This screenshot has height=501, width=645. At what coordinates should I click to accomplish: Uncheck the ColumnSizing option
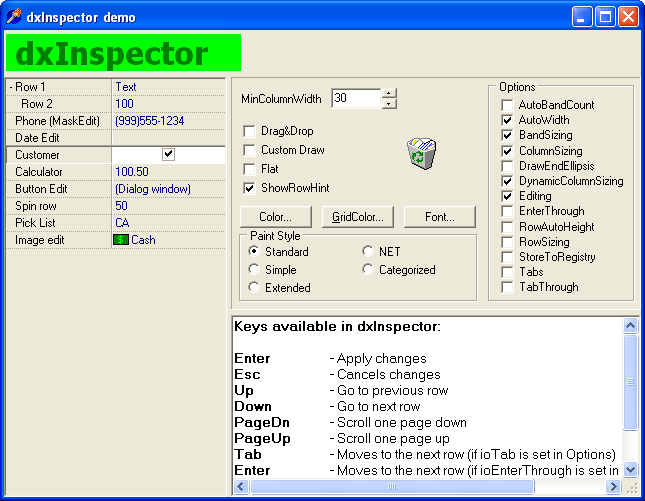coord(507,151)
